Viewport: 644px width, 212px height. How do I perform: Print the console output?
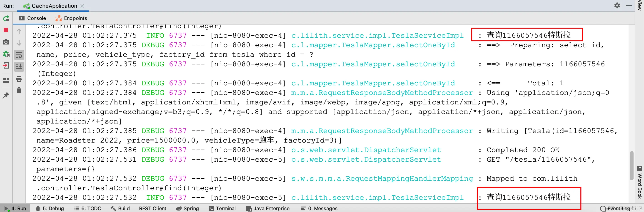(19, 79)
